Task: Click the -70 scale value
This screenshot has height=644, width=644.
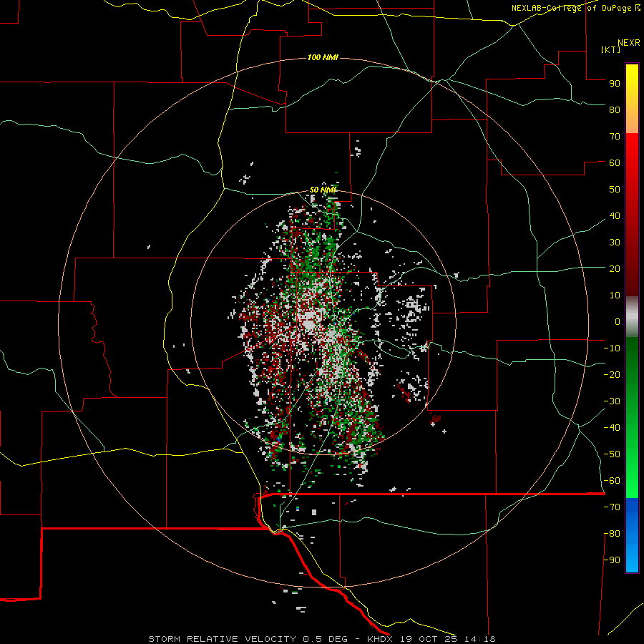Action: pyautogui.click(x=612, y=507)
